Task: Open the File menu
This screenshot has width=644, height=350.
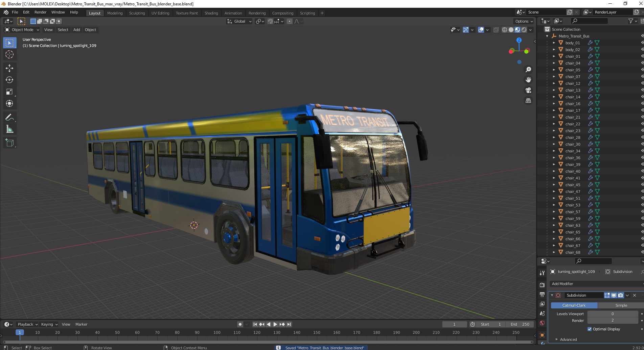Action: click(15, 12)
